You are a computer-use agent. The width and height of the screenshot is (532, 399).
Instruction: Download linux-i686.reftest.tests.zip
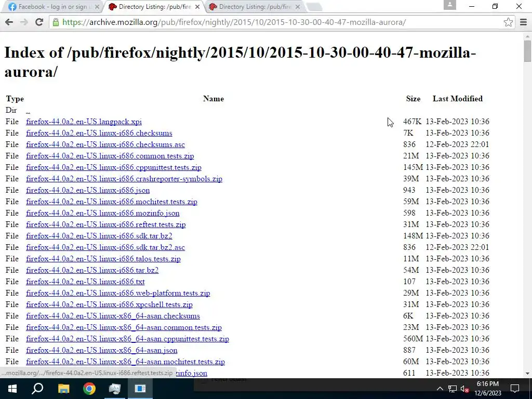(106, 224)
